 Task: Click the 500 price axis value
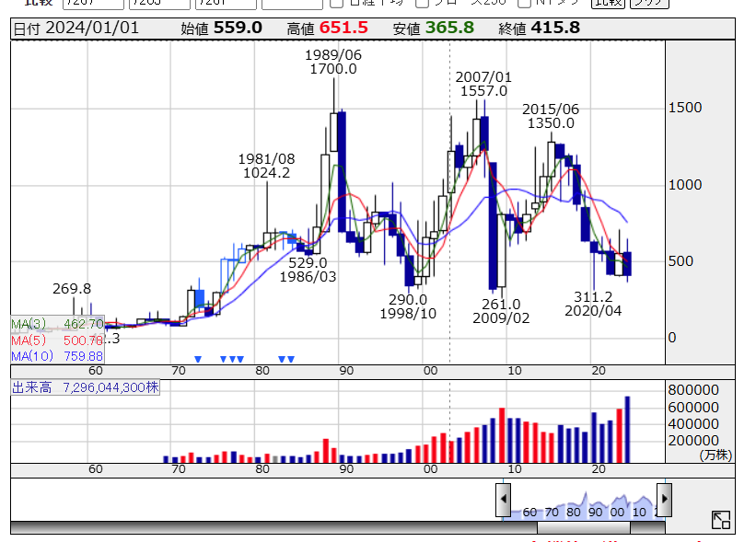click(x=680, y=261)
